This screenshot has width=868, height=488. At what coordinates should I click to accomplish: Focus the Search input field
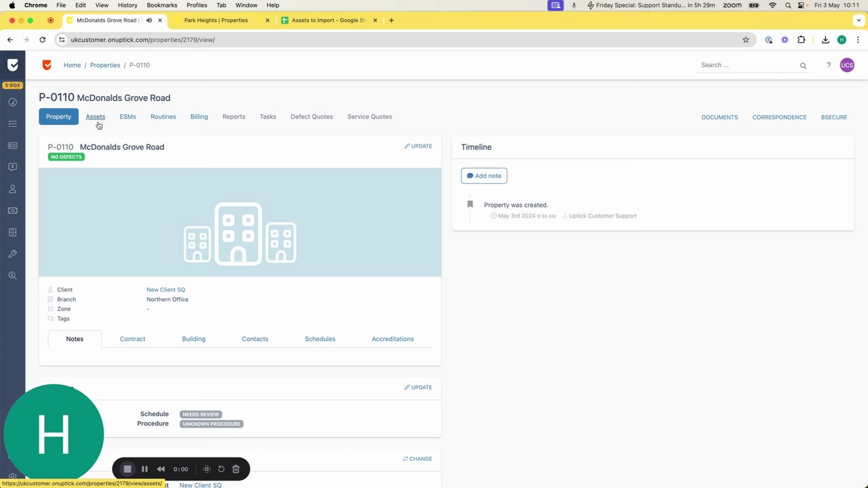point(748,65)
